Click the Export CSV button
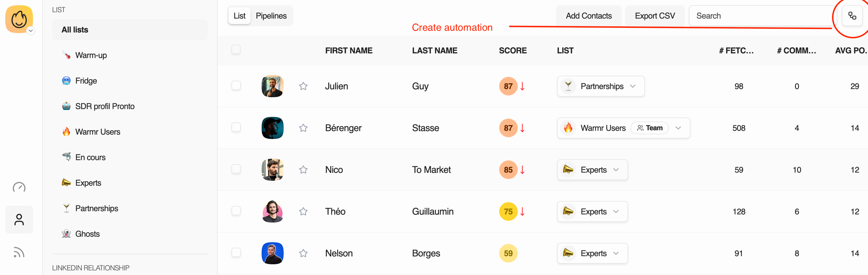The width and height of the screenshot is (868, 275). 655,16
